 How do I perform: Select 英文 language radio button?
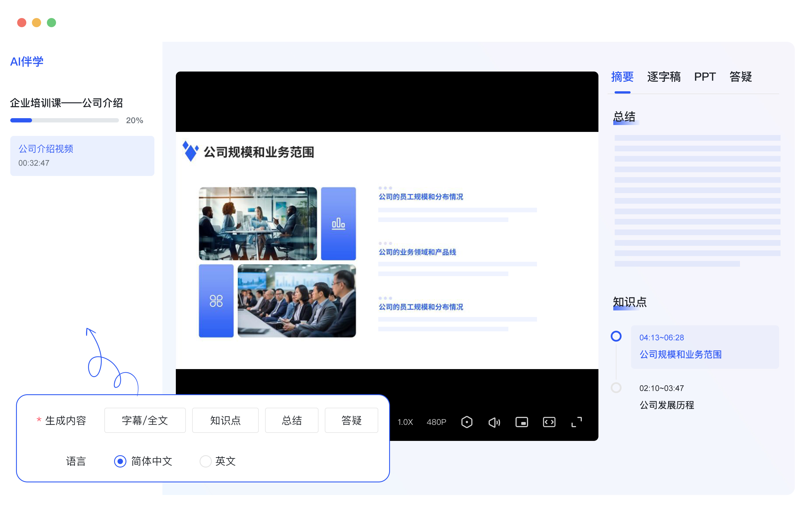205,461
